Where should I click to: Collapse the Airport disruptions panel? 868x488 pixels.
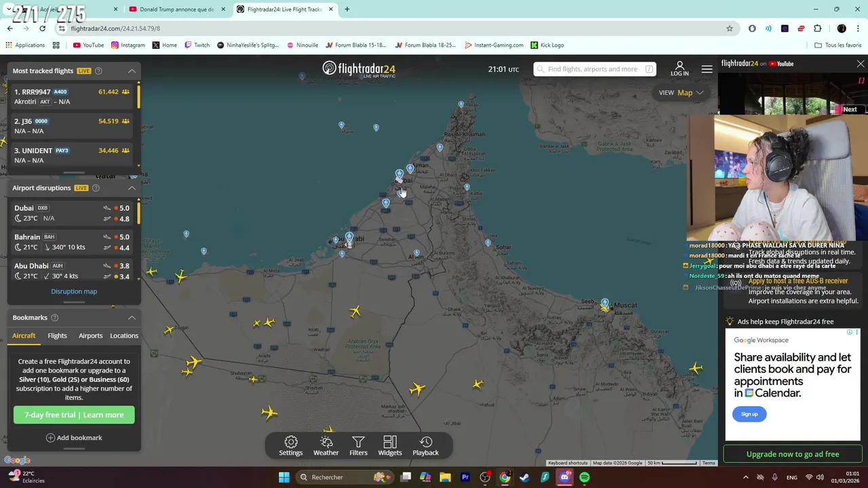pyautogui.click(x=132, y=188)
